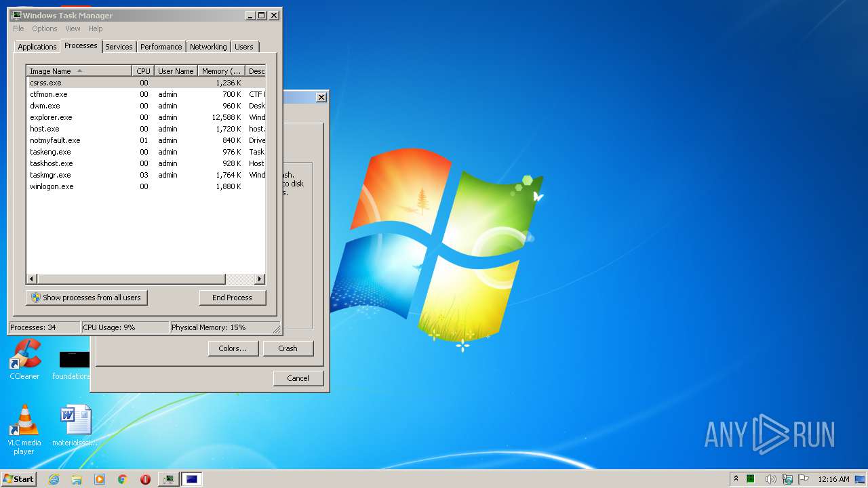Click the green CPU meter tray icon
Screen dimensions: 868x488
pyautogui.click(x=751, y=479)
